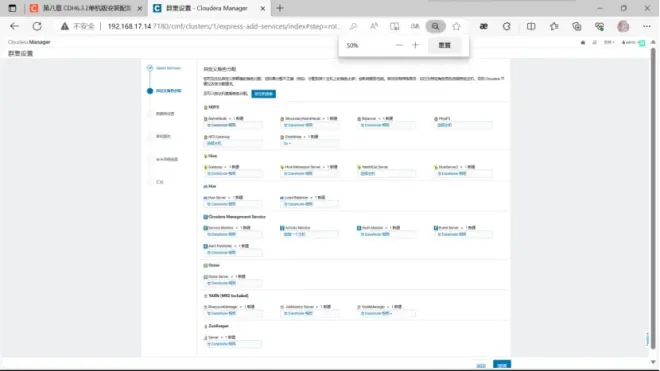Open the browser profile avatar

[x=623, y=26]
